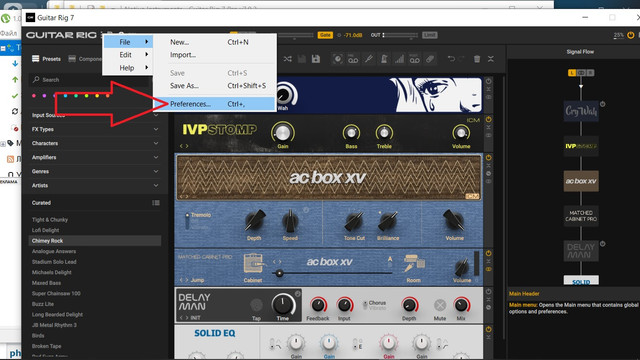The height and width of the screenshot is (360, 640).
Task: Click the preset Search field
Action: click(95, 80)
